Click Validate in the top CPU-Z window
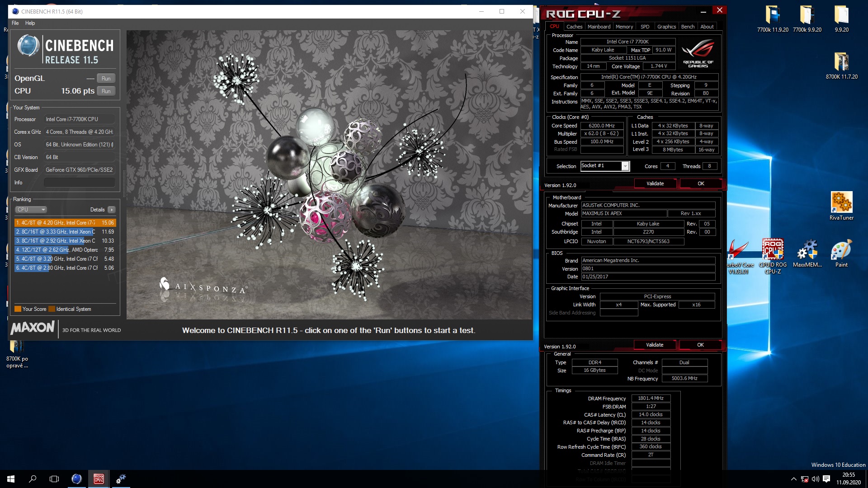Viewport: 868px width, 488px height. 655,183
